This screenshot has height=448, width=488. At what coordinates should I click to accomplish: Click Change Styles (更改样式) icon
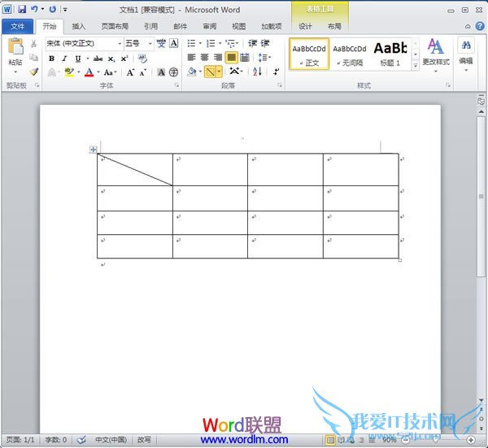(x=435, y=46)
